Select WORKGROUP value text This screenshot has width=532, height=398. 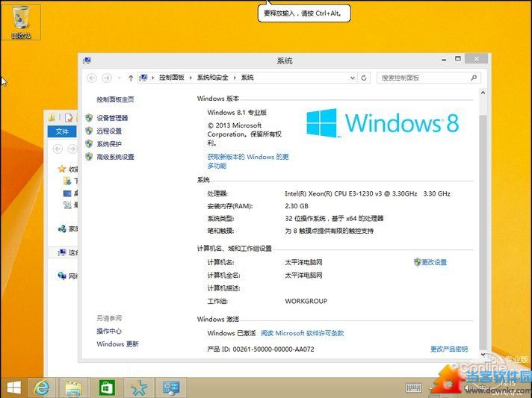306,301
